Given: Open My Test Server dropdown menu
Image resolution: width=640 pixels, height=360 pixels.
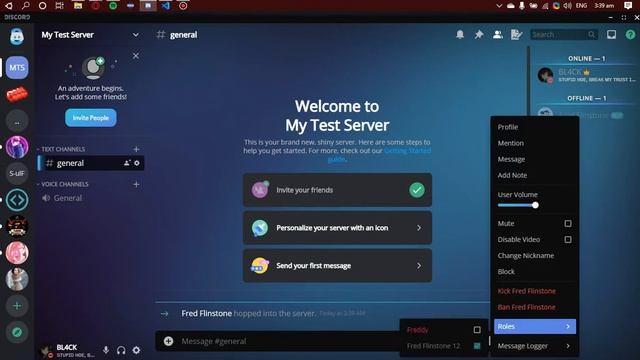Looking at the screenshot, I should point(136,35).
